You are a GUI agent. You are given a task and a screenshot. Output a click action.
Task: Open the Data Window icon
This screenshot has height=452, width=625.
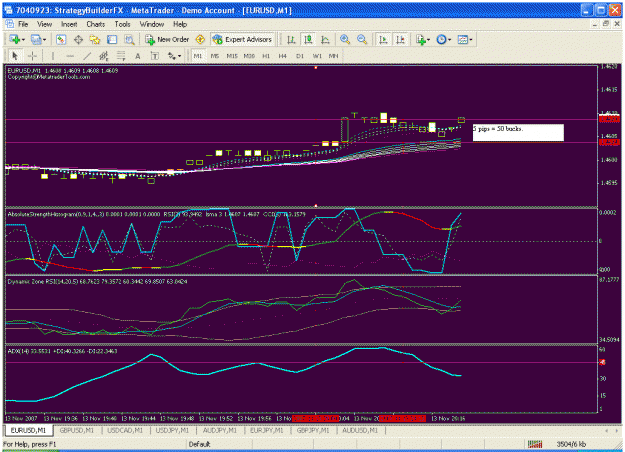pos(78,39)
